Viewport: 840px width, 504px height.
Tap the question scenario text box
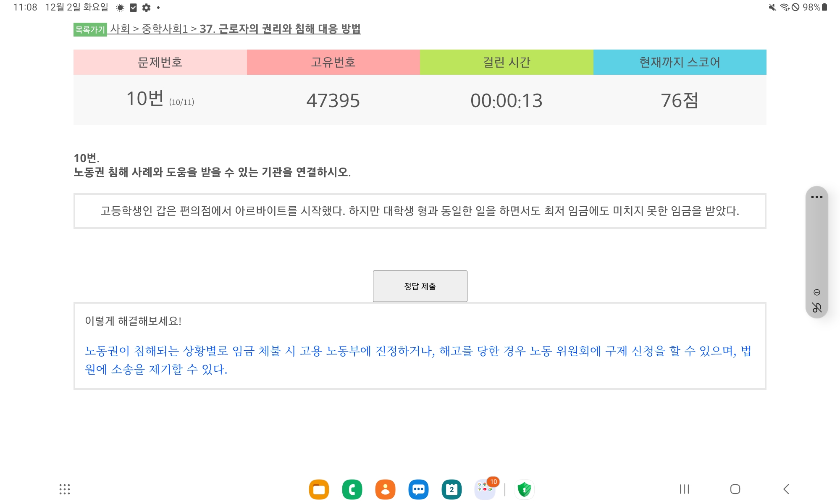pyautogui.click(x=420, y=211)
